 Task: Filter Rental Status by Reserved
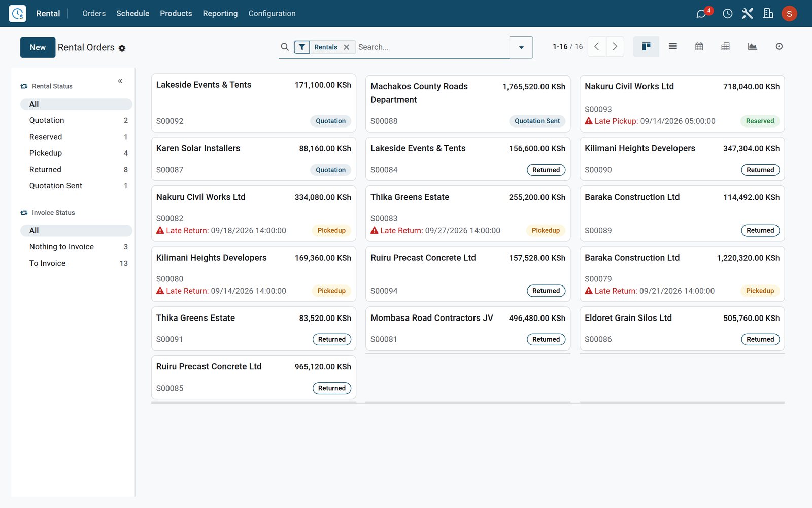76,137
